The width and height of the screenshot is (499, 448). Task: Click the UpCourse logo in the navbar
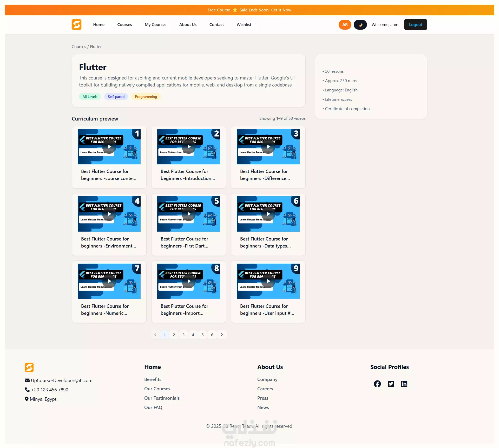click(x=76, y=24)
